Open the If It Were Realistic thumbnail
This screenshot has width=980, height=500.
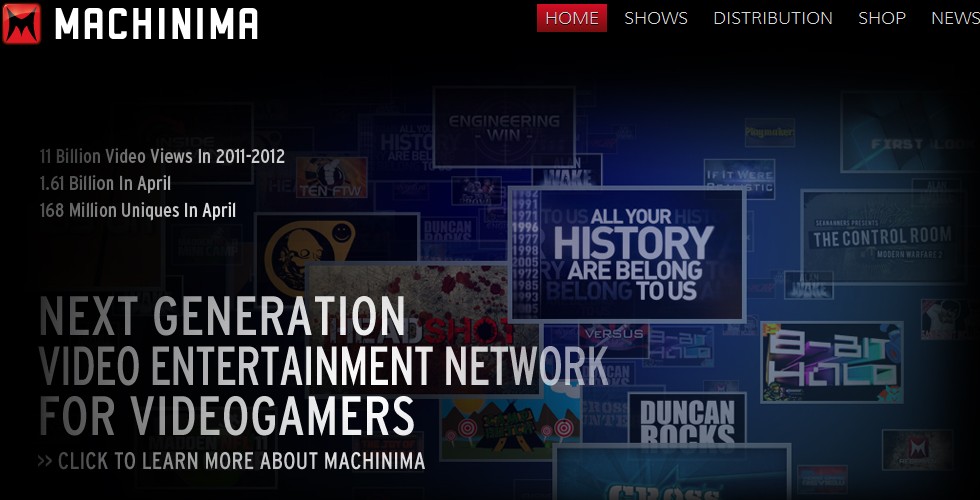(739, 179)
